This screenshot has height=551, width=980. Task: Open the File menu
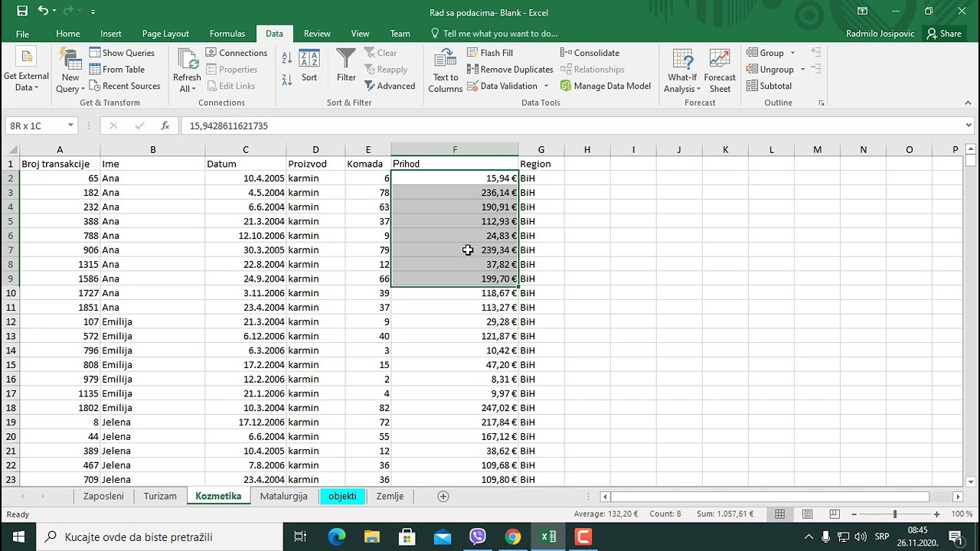pos(22,34)
